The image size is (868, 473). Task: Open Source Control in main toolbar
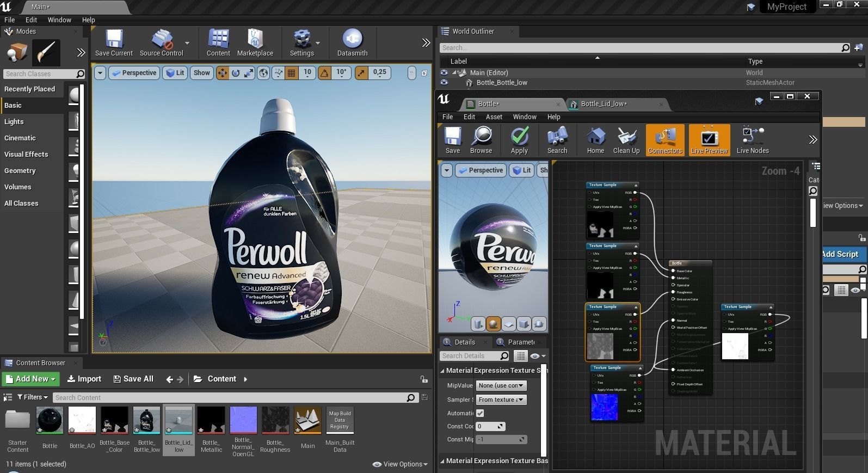coord(161,43)
